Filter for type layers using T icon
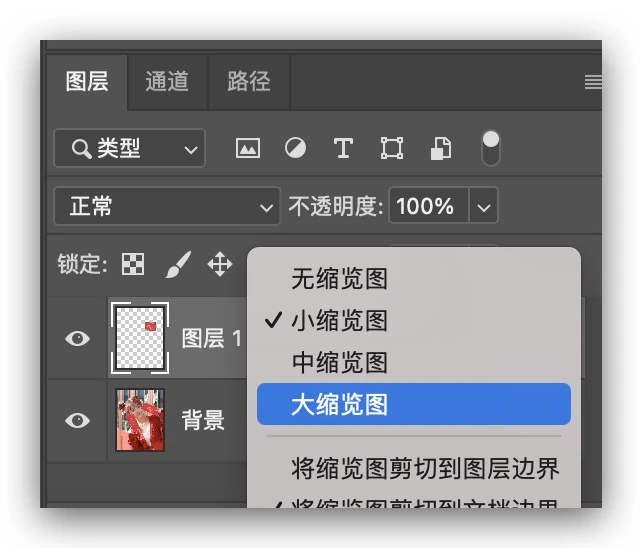Image resolution: width=642 pixels, height=548 pixels. point(343,149)
